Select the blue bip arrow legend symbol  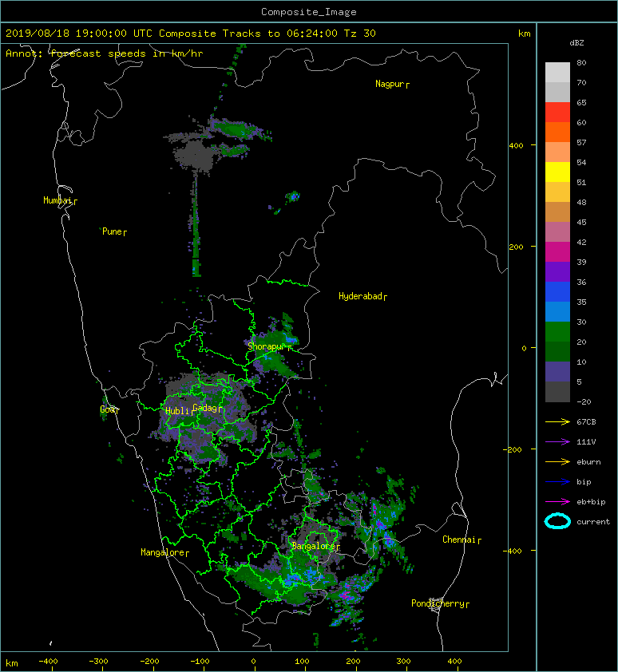557,482
